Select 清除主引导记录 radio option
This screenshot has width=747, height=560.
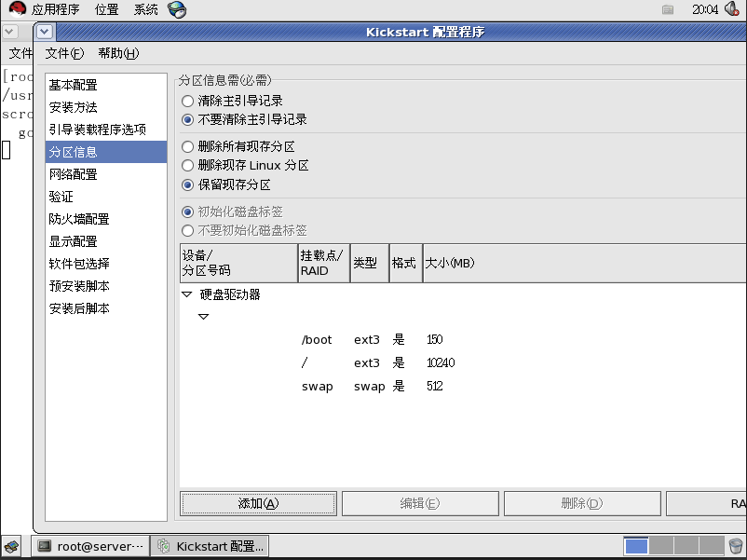click(x=233, y=101)
